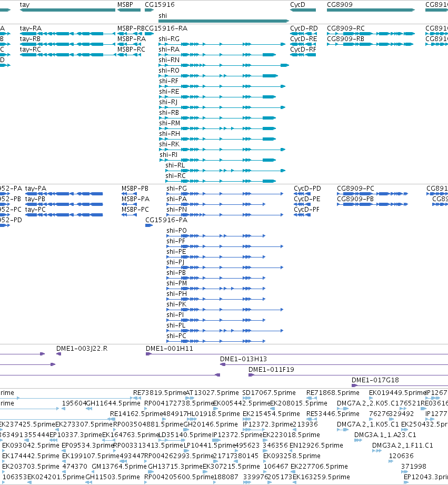
Task: Click the DME1-011F19 clone label
Action: [272, 370]
